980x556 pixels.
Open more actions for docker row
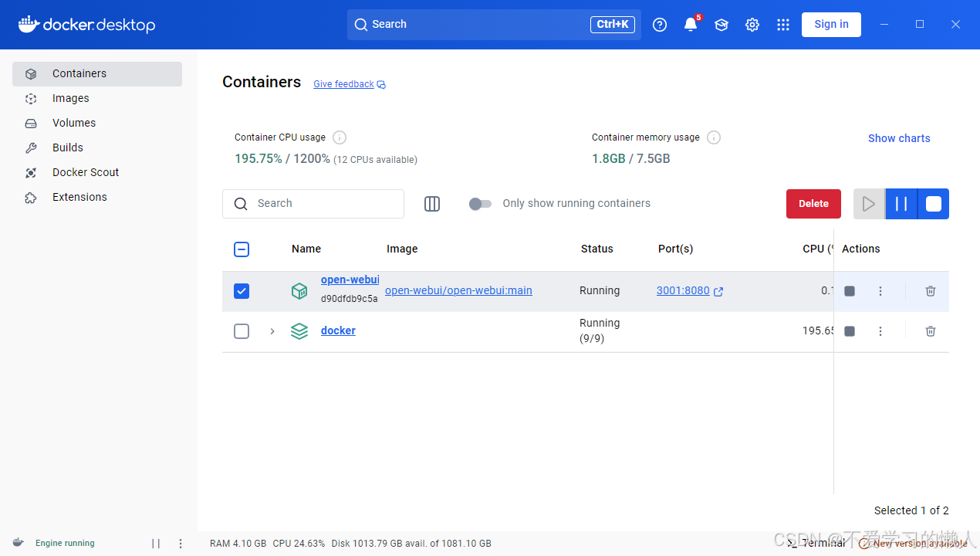click(x=880, y=331)
